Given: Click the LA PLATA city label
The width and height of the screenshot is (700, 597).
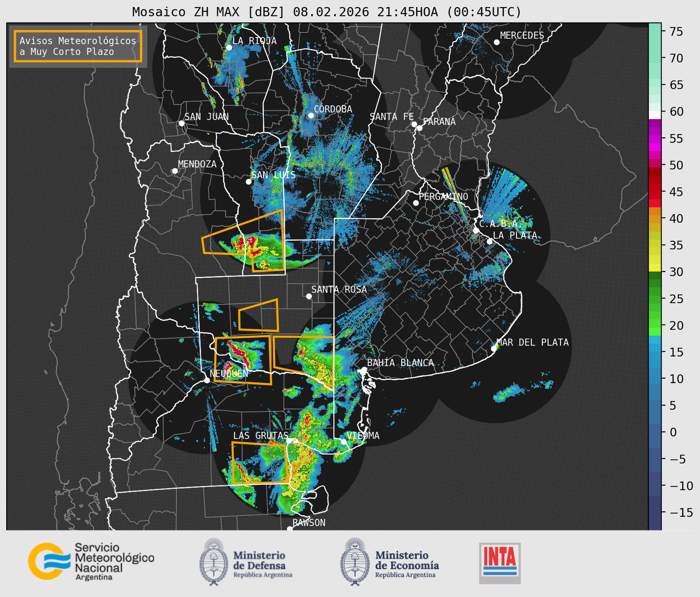Looking at the screenshot, I should [515, 235].
